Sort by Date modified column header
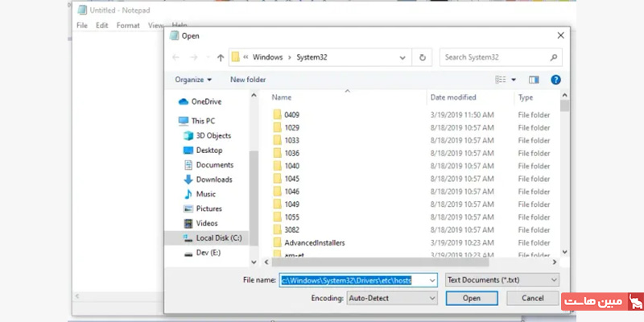 (x=453, y=97)
